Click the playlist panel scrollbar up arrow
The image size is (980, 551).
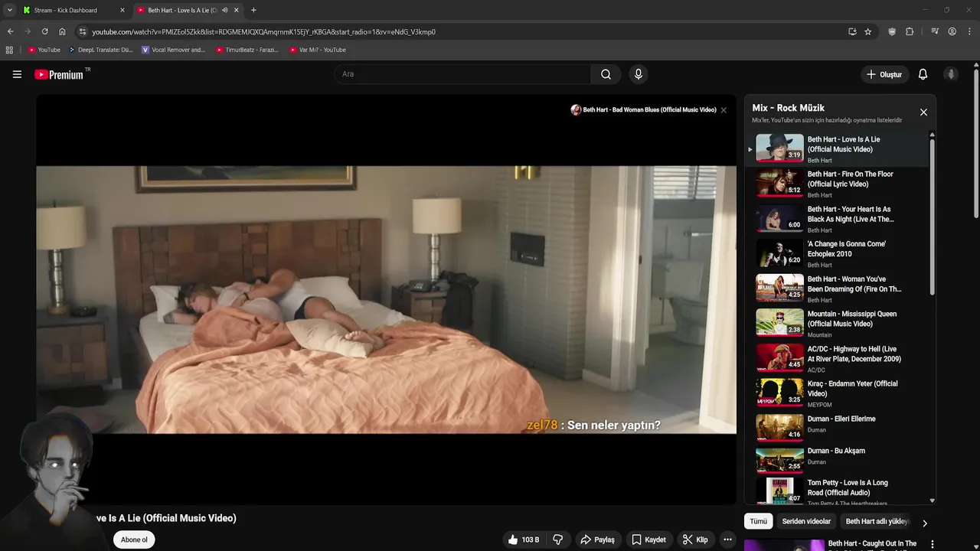(x=932, y=135)
